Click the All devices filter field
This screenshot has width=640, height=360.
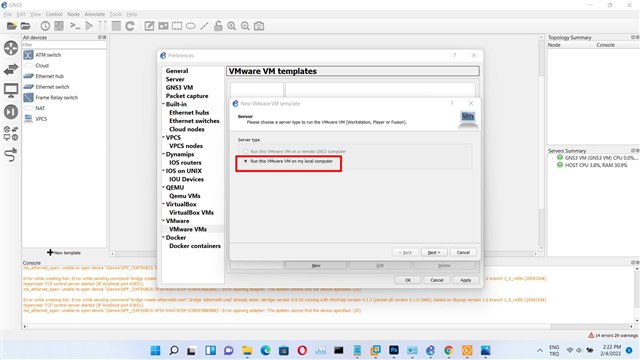pos(64,45)
